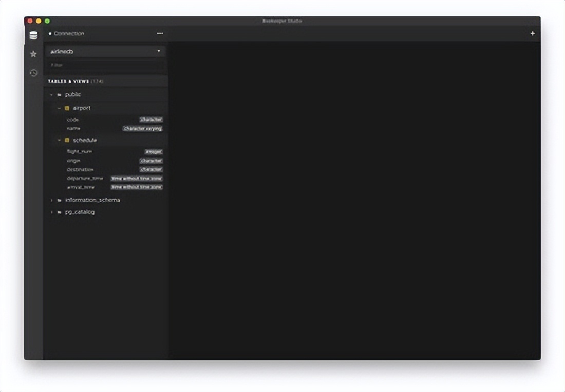565x392 pixels.
Task: Open the database tables view icon
Action: [x=33, y=35]
